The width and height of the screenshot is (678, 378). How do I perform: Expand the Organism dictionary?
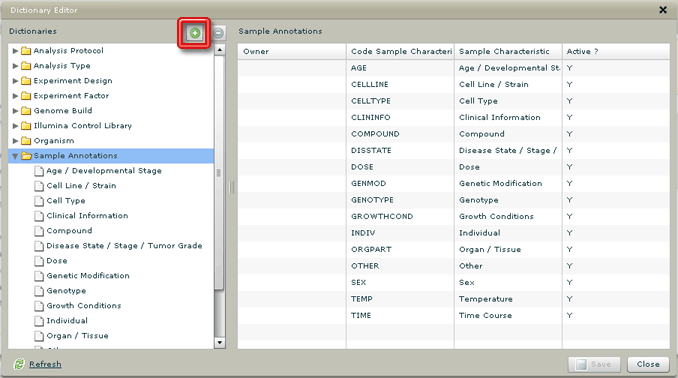(15, 141)
